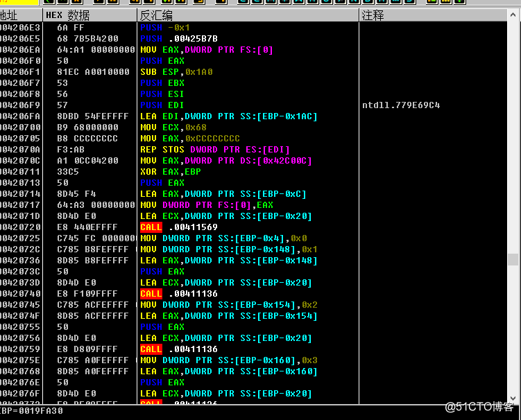
Task: Click hex bytes 8D45 F4
Action: tap(76, 194)
